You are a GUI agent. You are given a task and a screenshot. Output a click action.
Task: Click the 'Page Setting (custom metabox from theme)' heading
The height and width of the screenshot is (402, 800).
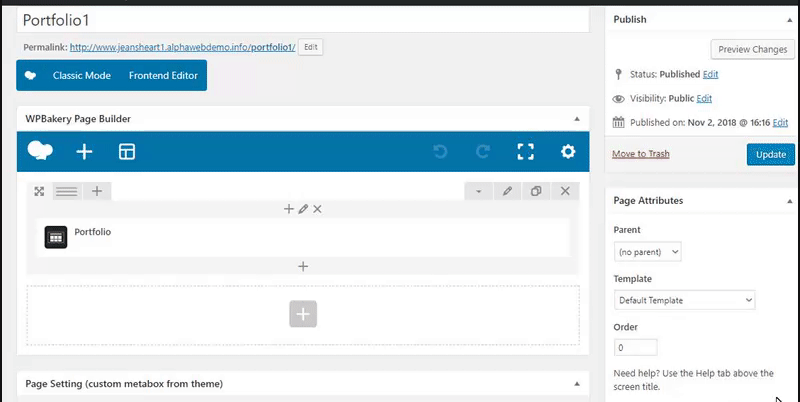point(124,384)
